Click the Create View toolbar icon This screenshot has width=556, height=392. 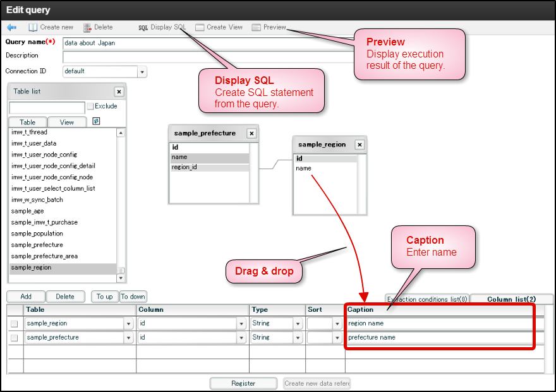[x=219, y=27]
